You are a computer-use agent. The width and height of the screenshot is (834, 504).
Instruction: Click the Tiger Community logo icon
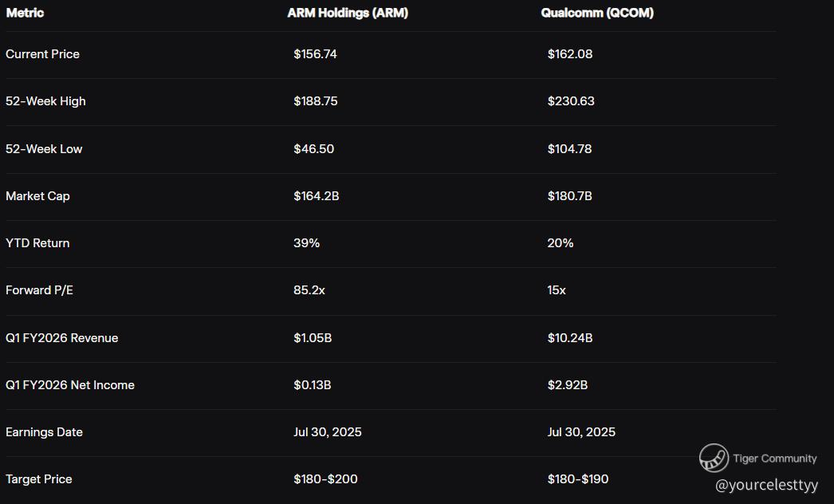point(714,458)
